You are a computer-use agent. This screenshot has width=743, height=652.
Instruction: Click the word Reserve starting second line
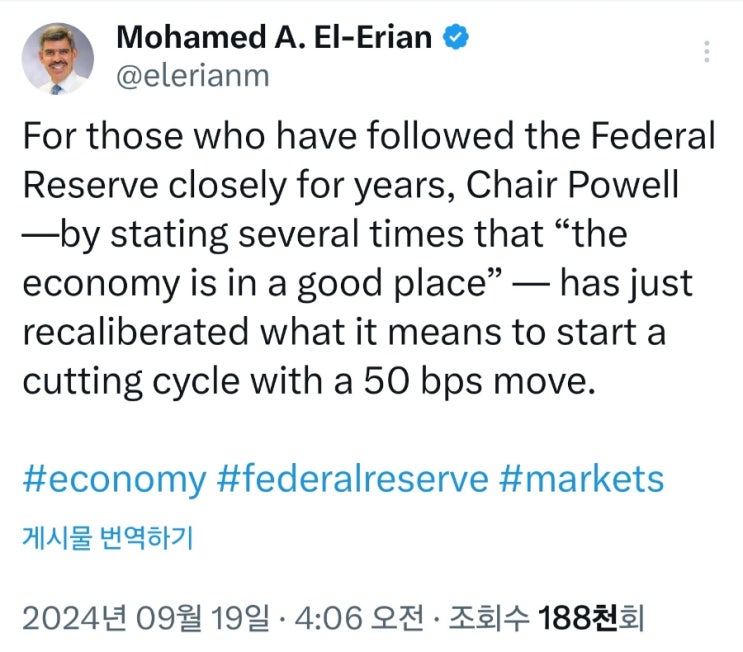pos(91,184)
